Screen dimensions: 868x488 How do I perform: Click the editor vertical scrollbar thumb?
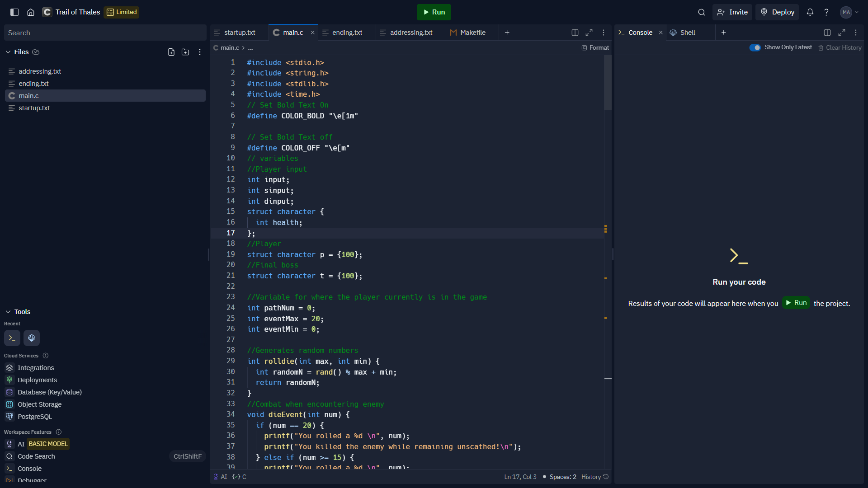pyautogui.click(x=608, y=84)
